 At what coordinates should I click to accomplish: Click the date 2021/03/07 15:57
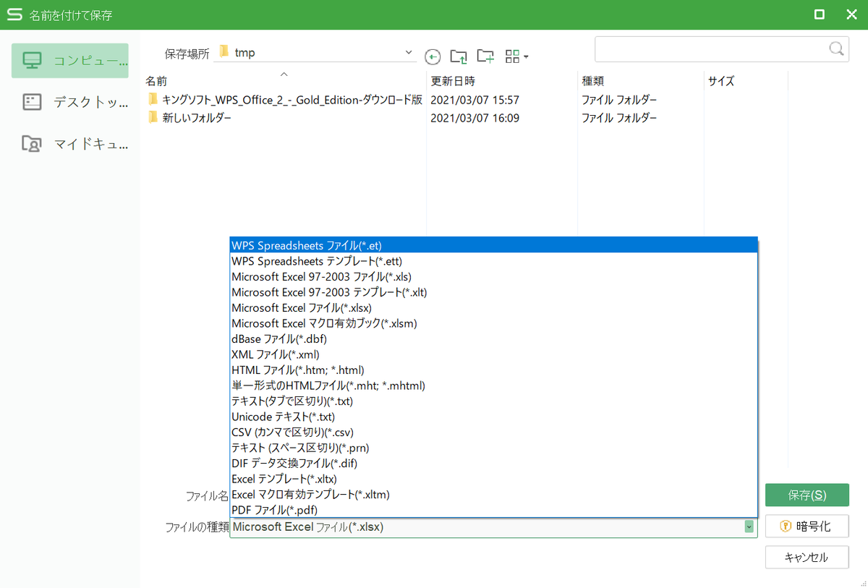(x=475, y=100)
